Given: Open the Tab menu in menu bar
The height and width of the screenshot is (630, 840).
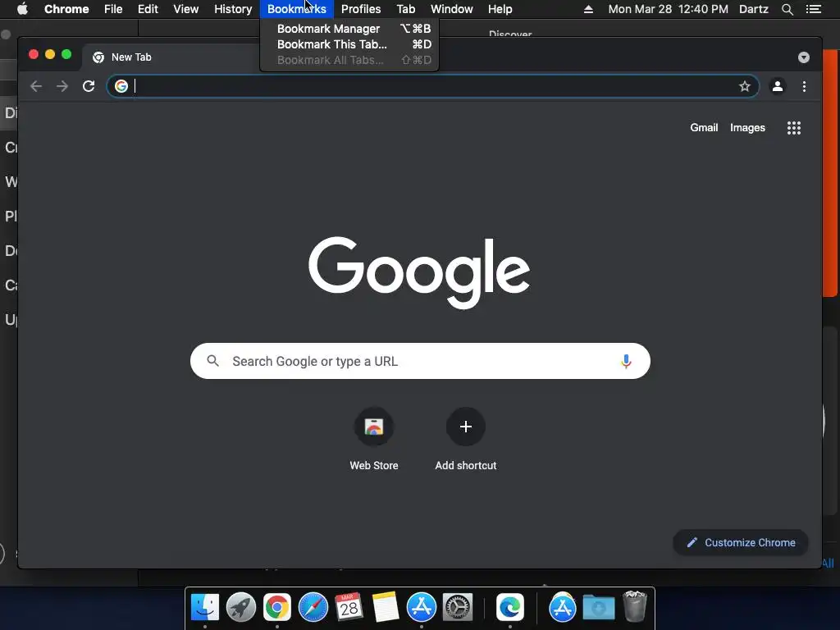Looking at the screenshot, I should click(x=406, y=9).
